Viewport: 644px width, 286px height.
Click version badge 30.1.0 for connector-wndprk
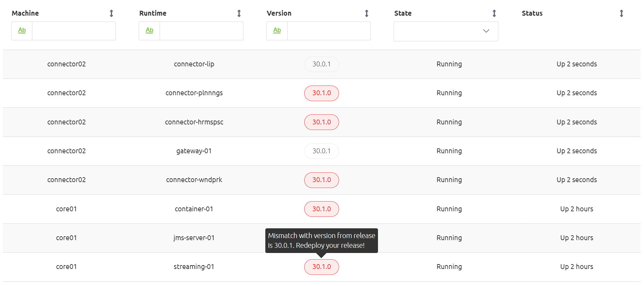point(322,180)
